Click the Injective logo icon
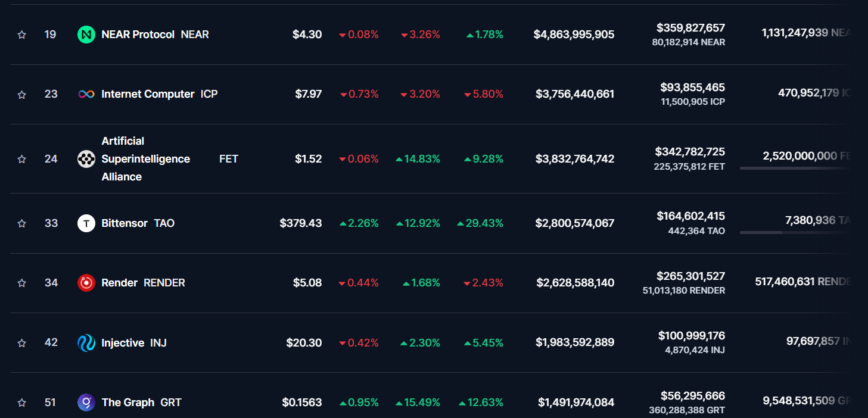This screenshot has height=418, width=868. [86, 343]
